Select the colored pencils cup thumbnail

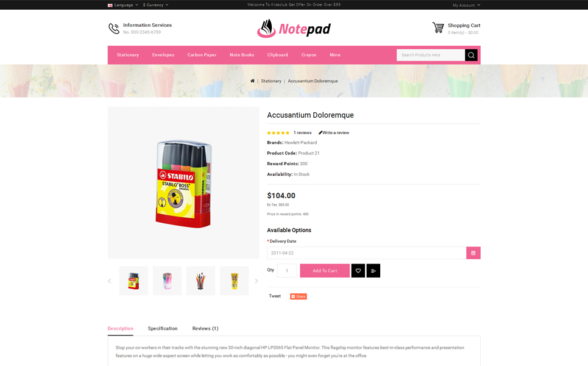(200, 281)
